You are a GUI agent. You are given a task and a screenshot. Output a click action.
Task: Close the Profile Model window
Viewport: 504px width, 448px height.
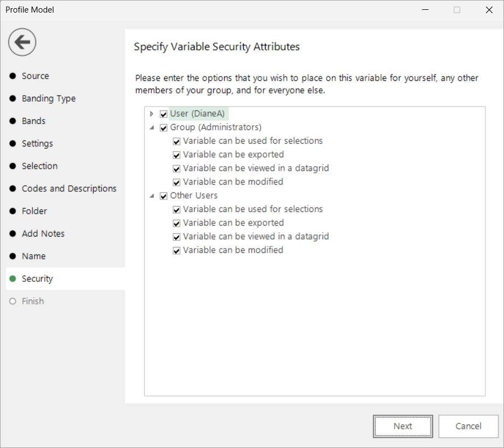coord(489,10)
